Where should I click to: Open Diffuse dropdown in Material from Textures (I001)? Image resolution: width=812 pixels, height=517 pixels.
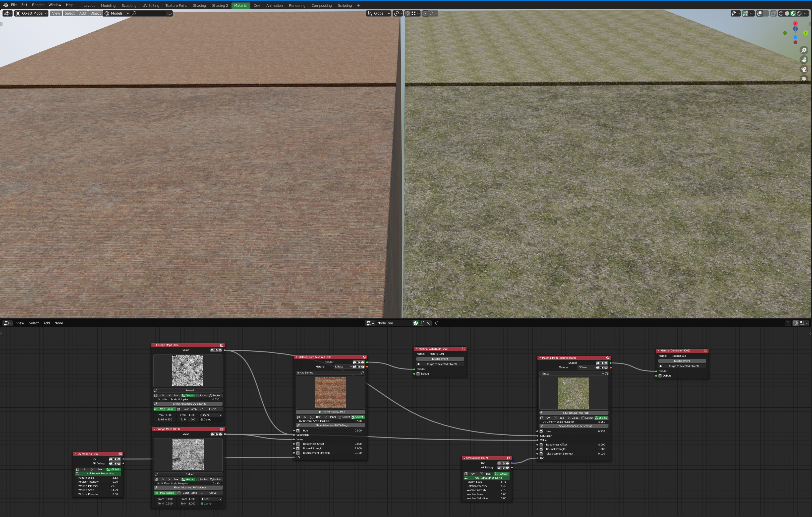pos(343,367)
